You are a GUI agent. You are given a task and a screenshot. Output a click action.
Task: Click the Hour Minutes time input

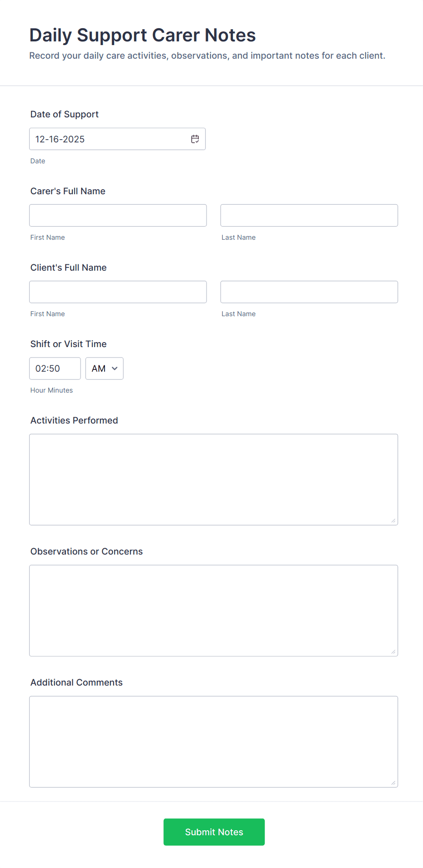point(55,368)
